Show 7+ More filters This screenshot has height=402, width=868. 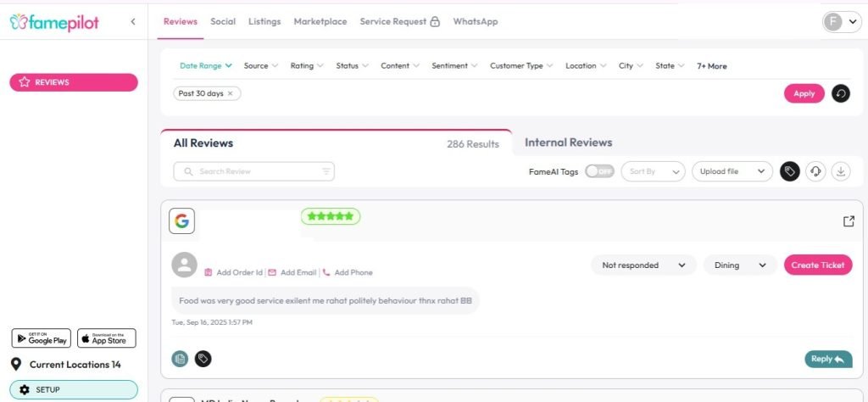[712, 66]
